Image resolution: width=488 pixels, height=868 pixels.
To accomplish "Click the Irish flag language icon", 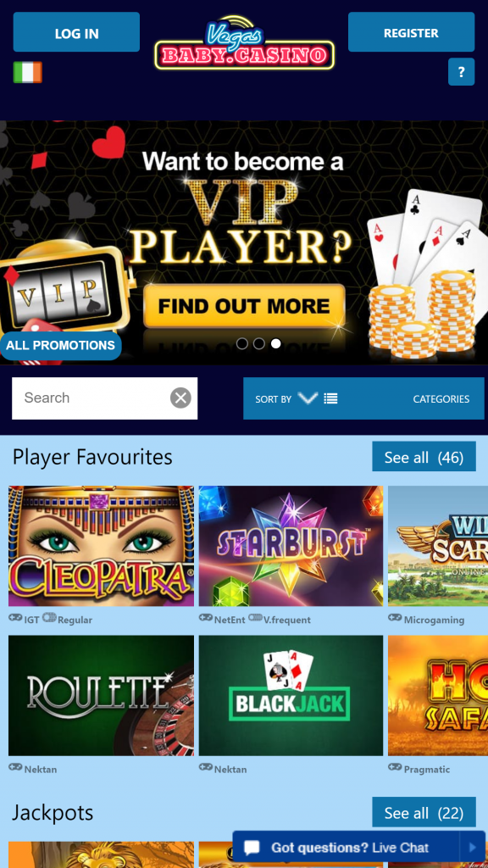I will (28, 73).
